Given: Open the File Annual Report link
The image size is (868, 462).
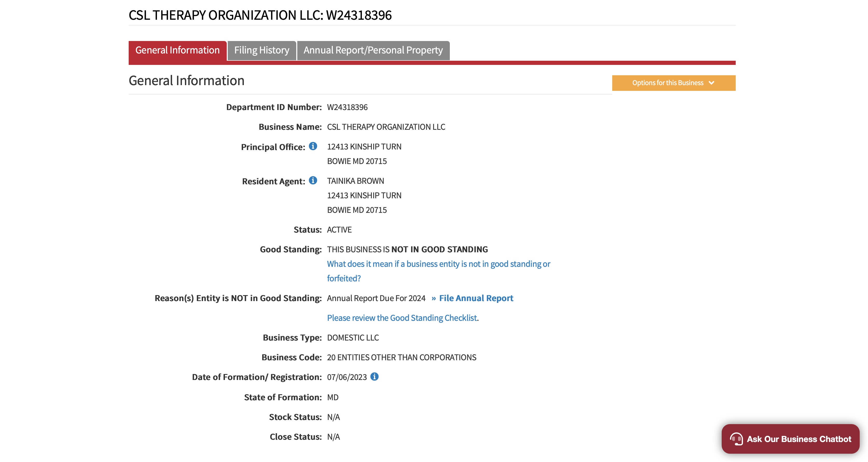Looking at the screenshot, I should pos(476,298).
